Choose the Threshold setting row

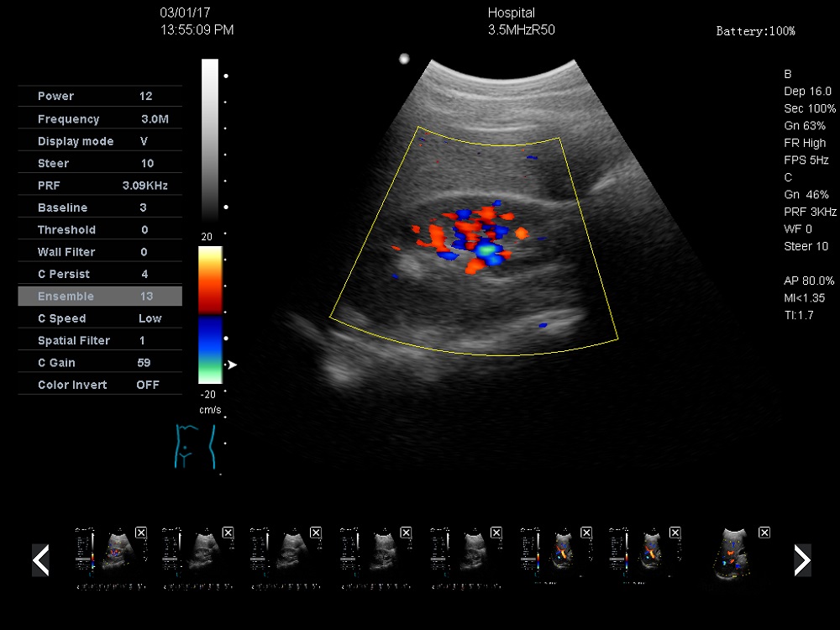click(x=100, y=230)
